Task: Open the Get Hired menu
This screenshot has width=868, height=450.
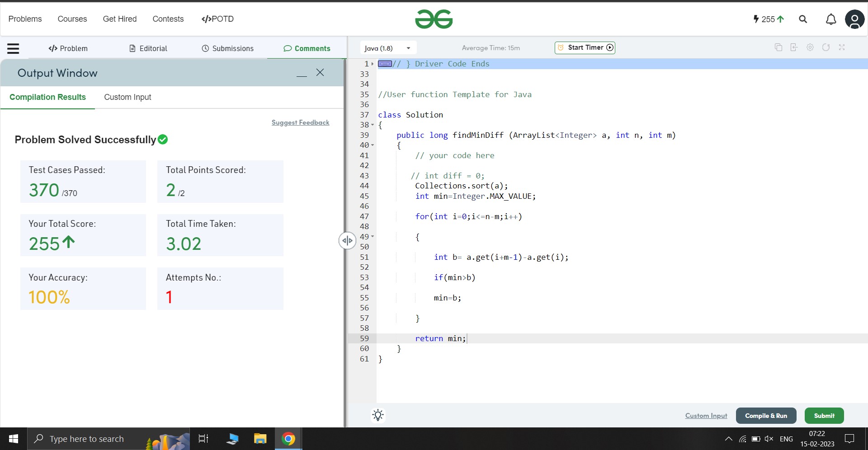Action: (120, 19)
